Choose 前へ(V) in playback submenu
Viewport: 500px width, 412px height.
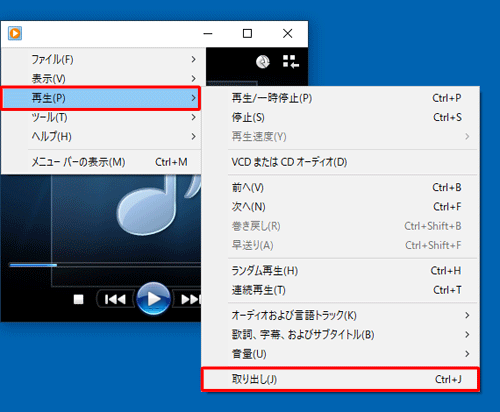tap(340, 187)
